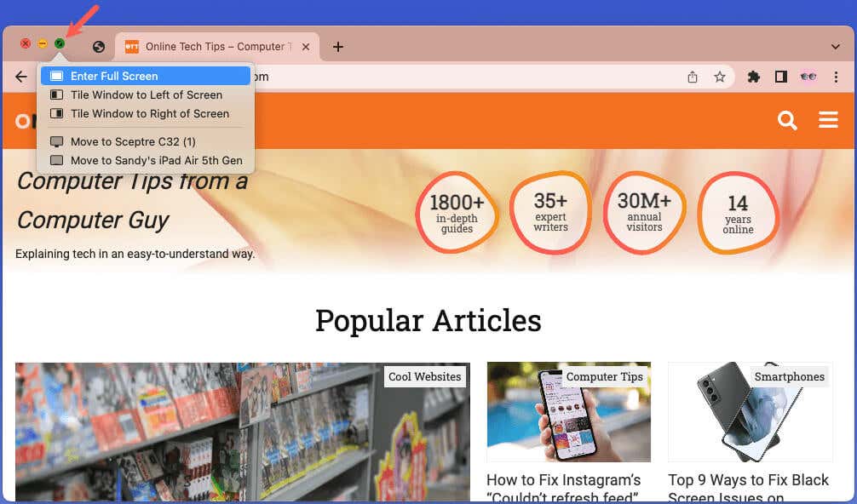The image size is (857, 504).
Task: Open the Chrome three-dot menu
Action: pos(836,77)
